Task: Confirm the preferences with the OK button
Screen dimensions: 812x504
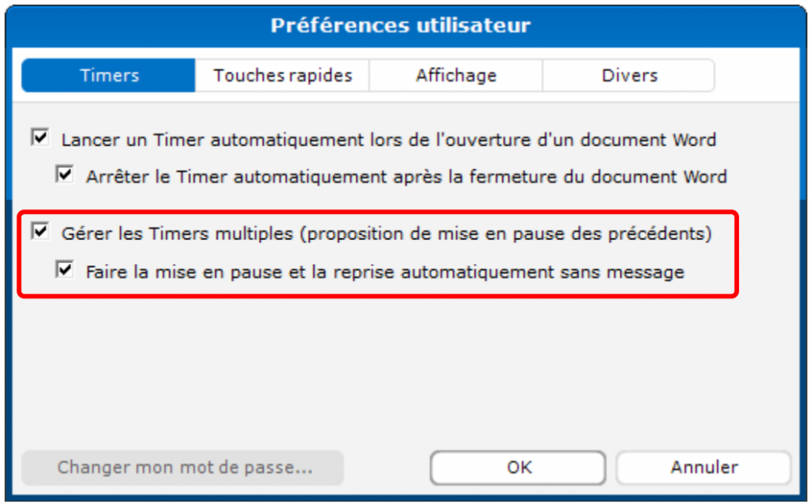Action: (518, 468)
